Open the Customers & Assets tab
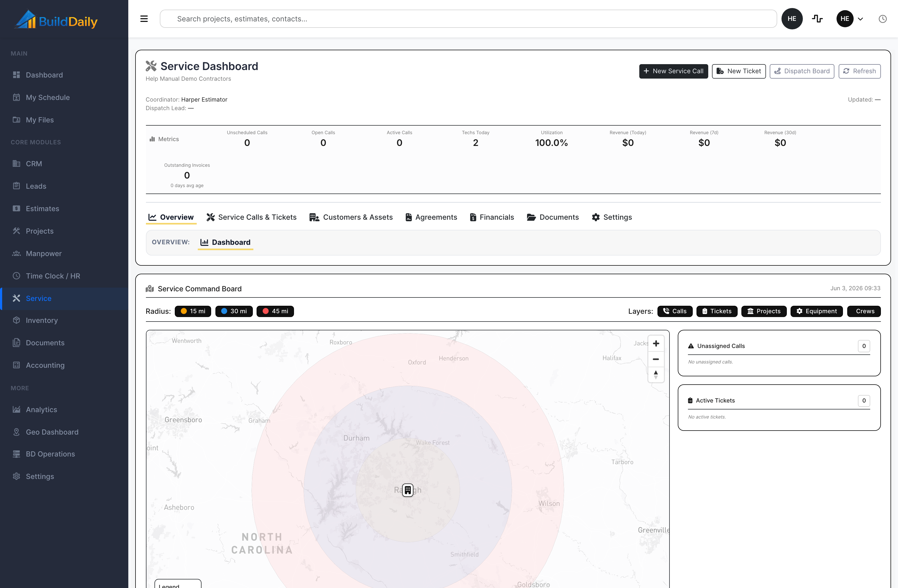Image resolution: width=898 pixels, height=588 pixels. tap(351, 217)
